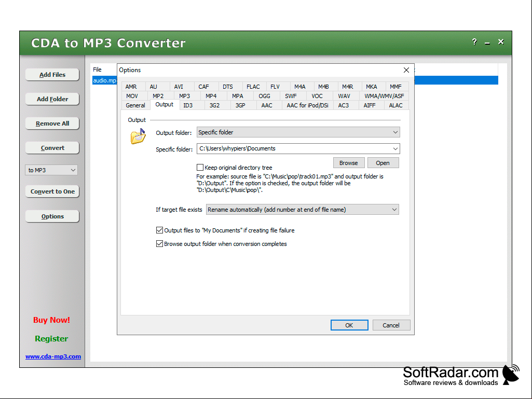Cancel the Options dialog

point(391,325)
